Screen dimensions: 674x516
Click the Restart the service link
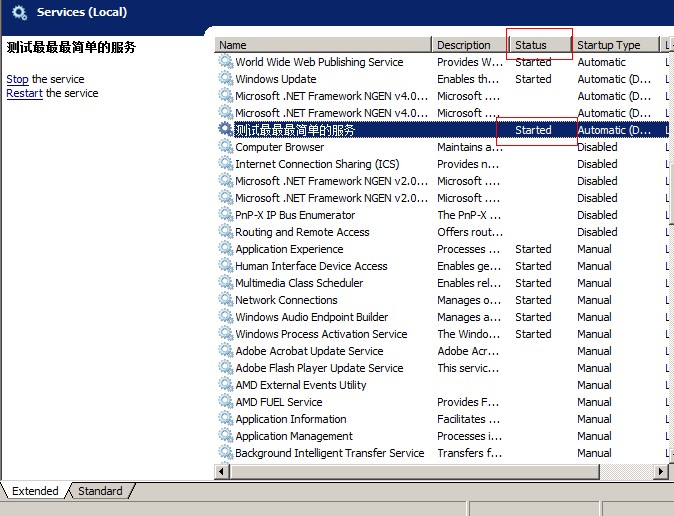click(25, 93)
